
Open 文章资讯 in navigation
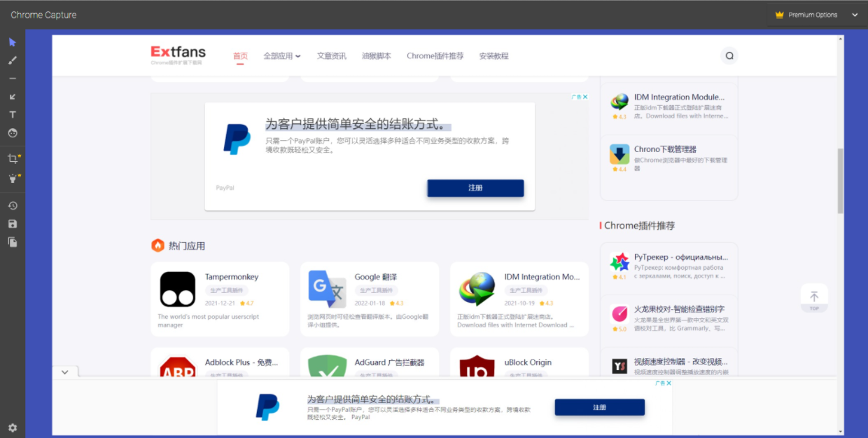331,56
